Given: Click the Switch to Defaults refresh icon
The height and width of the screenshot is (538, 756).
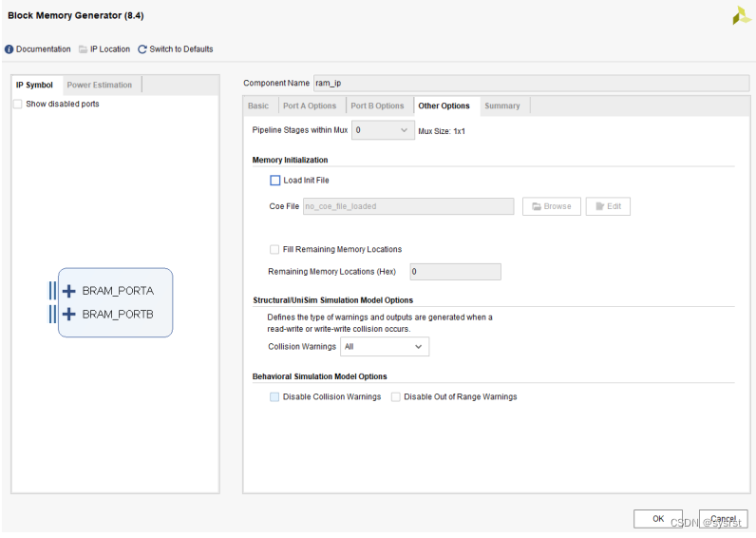Looking at the screenshot, I should click(142, 49).
